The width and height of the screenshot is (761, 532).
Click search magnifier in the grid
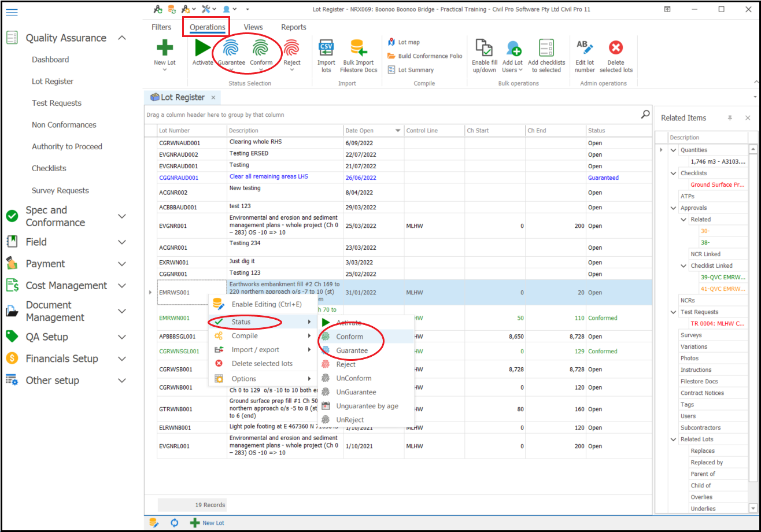(645, 114)
